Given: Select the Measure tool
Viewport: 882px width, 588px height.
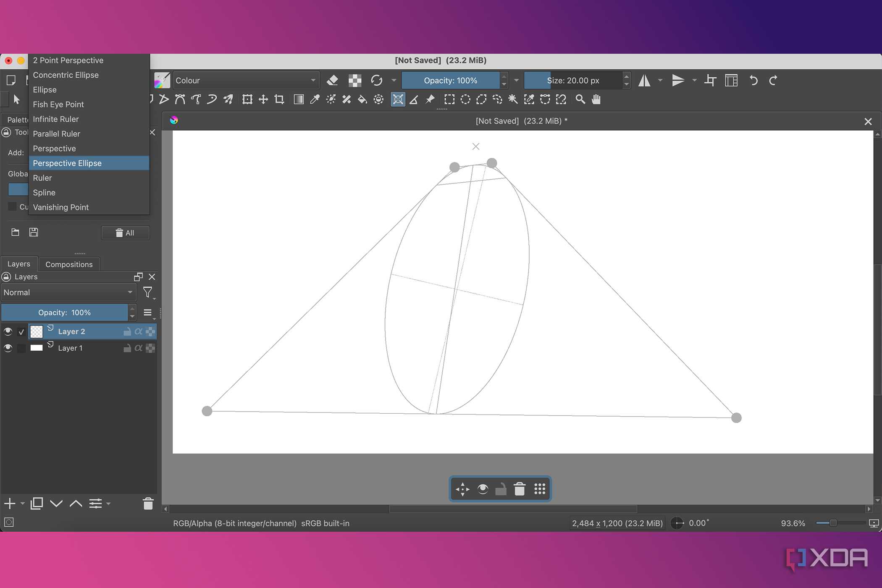Looking at the screenshot, I should pyautogui.click(x=414, y=100).
